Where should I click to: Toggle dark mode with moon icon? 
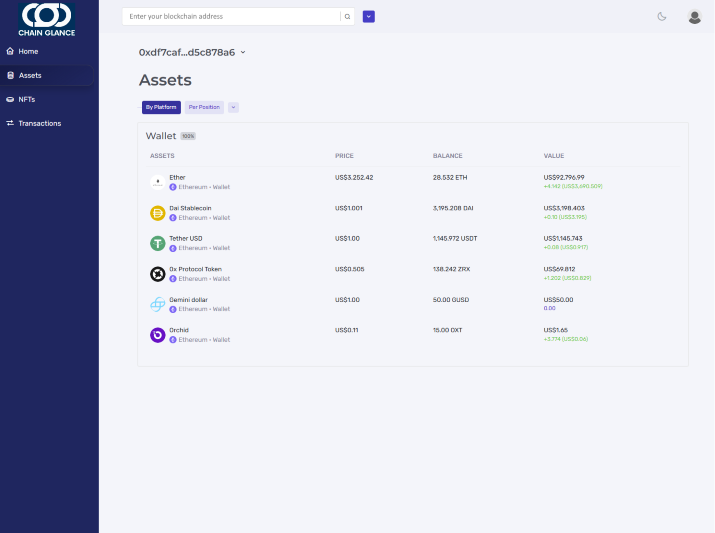[662, 17]
